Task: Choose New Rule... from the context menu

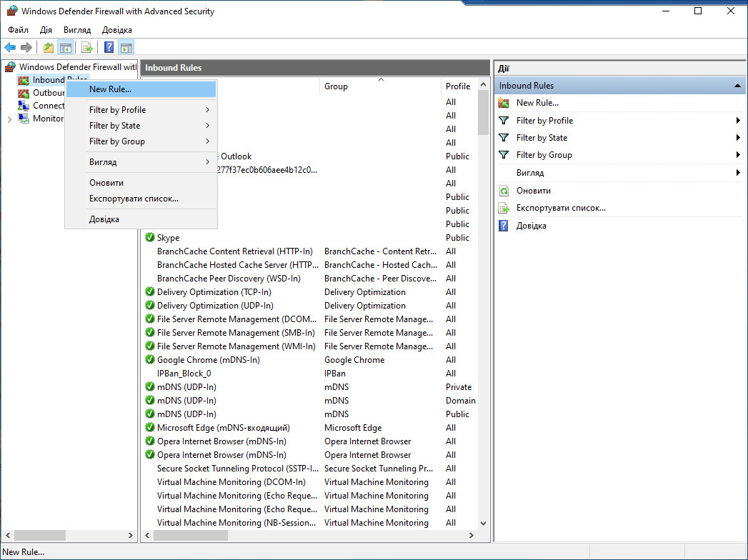Action: click(141, 89)
